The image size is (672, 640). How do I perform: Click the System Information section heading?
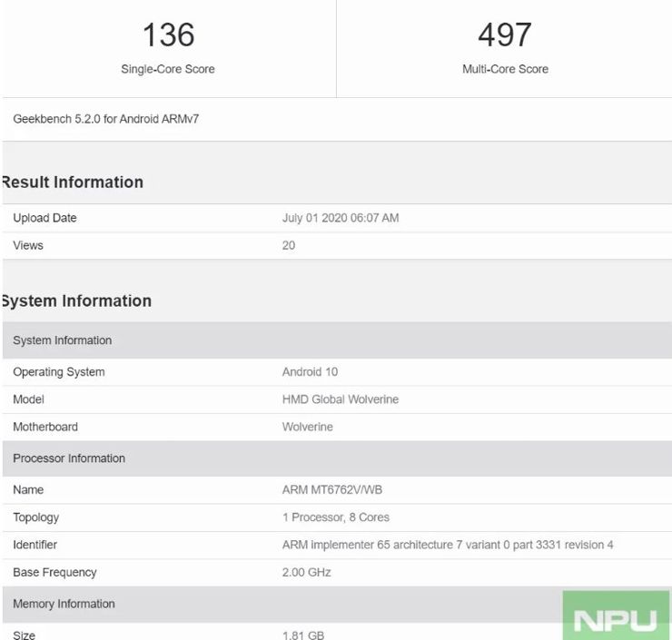76,301
